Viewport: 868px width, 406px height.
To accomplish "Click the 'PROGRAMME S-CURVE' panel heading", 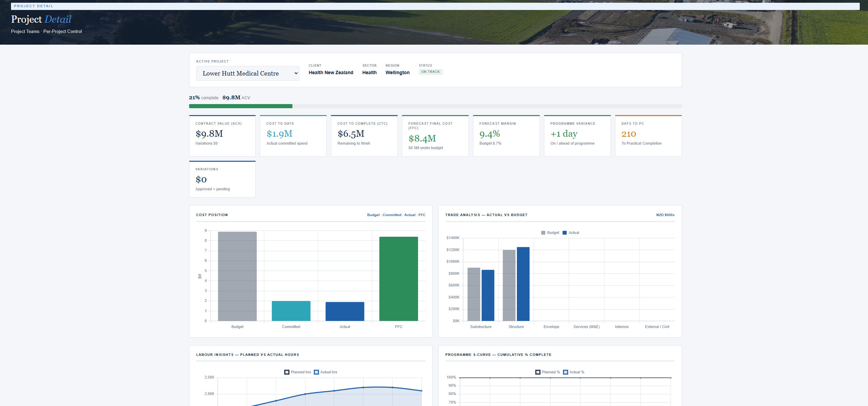I will coord(498,355).
